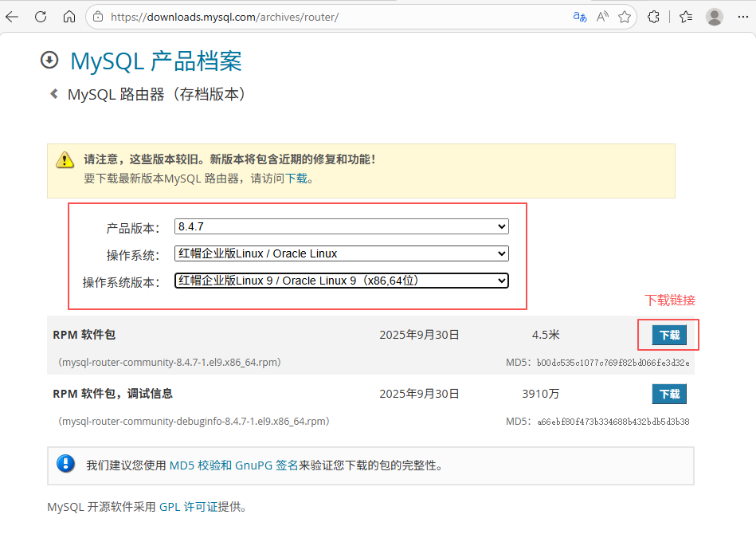View site info via the lock icon
Screen dimensions: 756x542
tap(98, 17)
